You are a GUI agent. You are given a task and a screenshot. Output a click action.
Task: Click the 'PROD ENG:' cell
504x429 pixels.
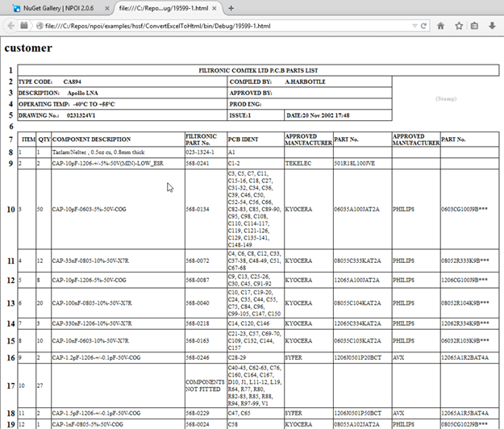pyautogui.click(x=310, y=104)
